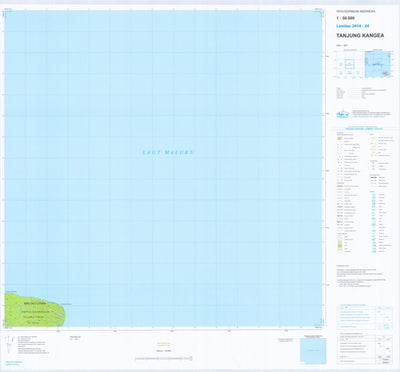
Task: Click the graphic scale bar below the map
Action: tap(163, 359)
